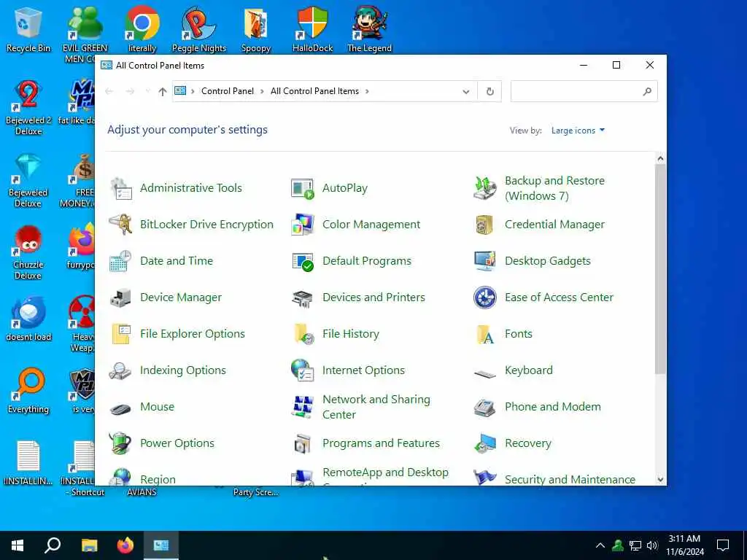Refresh the Control Panel view
Viewport: 747px width, 560px height.
click(x=489, y=91)
